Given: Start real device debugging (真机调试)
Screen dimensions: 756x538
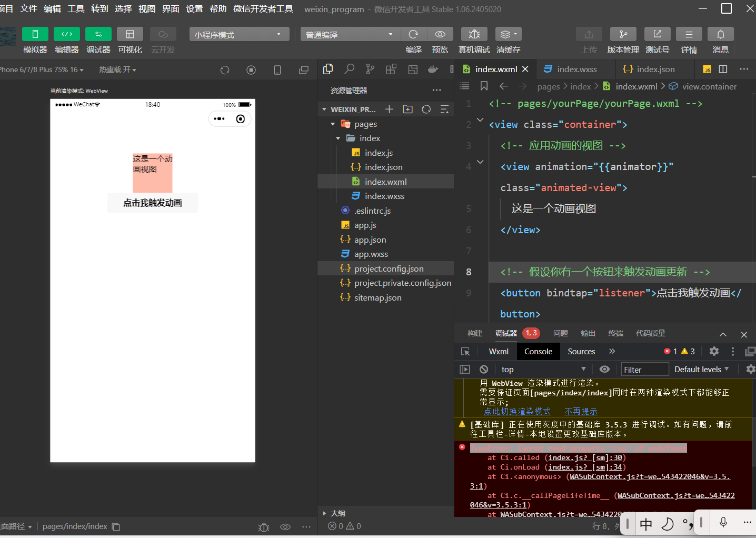Looking at the screenshot, I should 474,34.
